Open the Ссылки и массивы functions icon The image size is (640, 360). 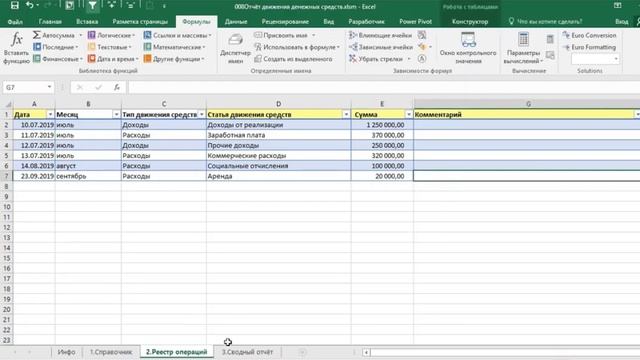tap(147, 35)
